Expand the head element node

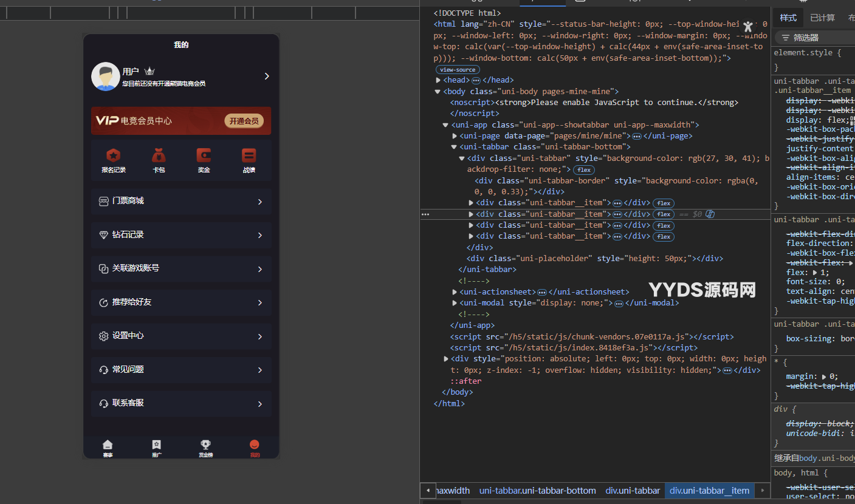[439, 80]
